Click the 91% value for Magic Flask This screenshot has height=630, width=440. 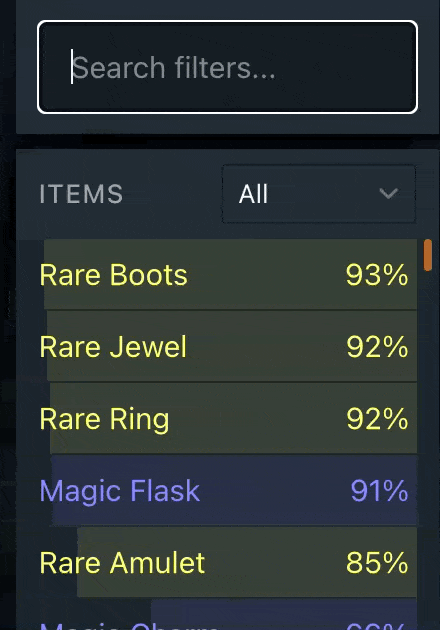coord(379,491)
